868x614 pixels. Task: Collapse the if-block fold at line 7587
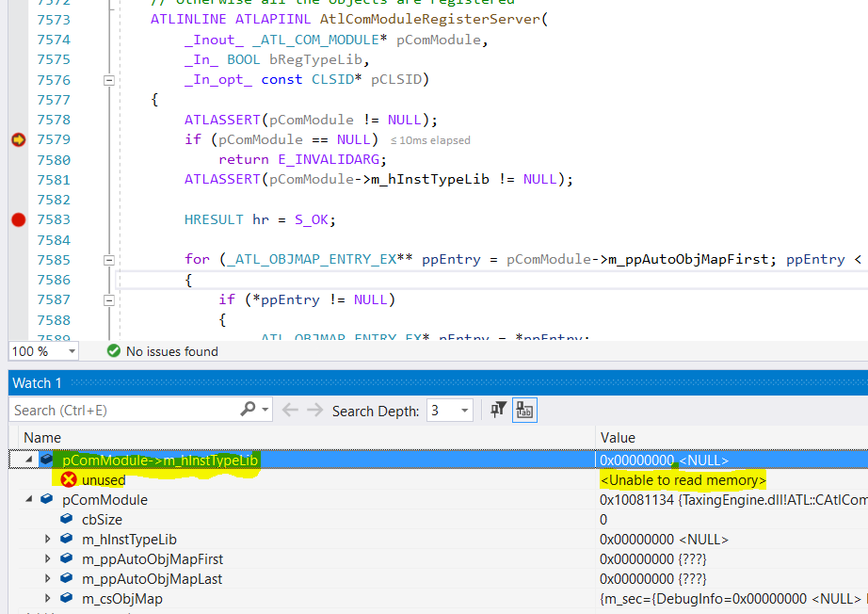click(x=109, y=300)
